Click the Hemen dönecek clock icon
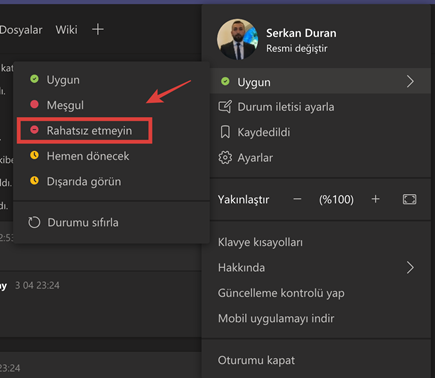 click(x=34, y=155)
